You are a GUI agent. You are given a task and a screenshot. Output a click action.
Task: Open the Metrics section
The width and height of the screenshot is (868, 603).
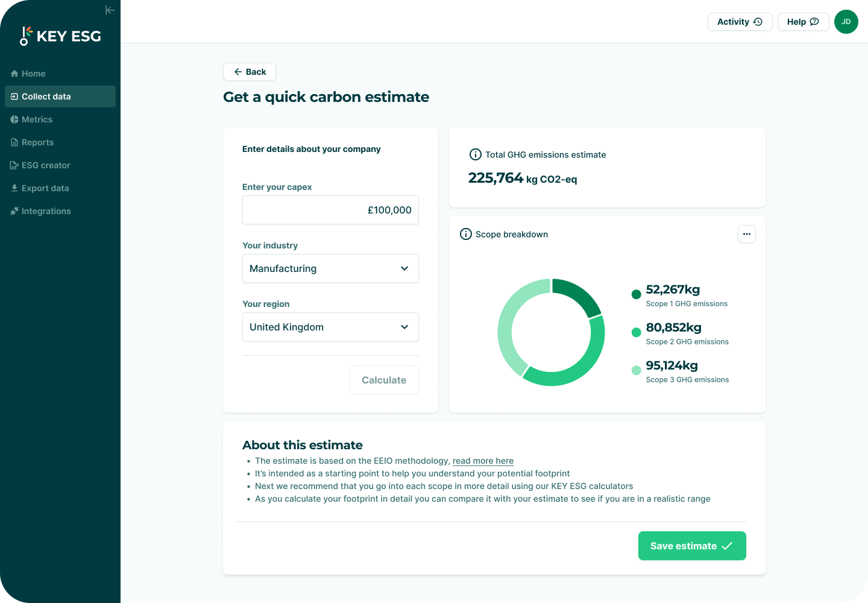coord(37,119)
